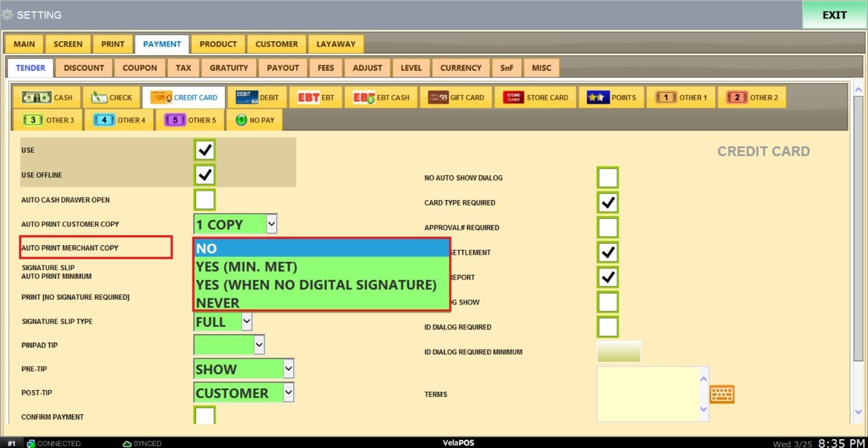Open the Check tender type

click(x=112, y=97)
